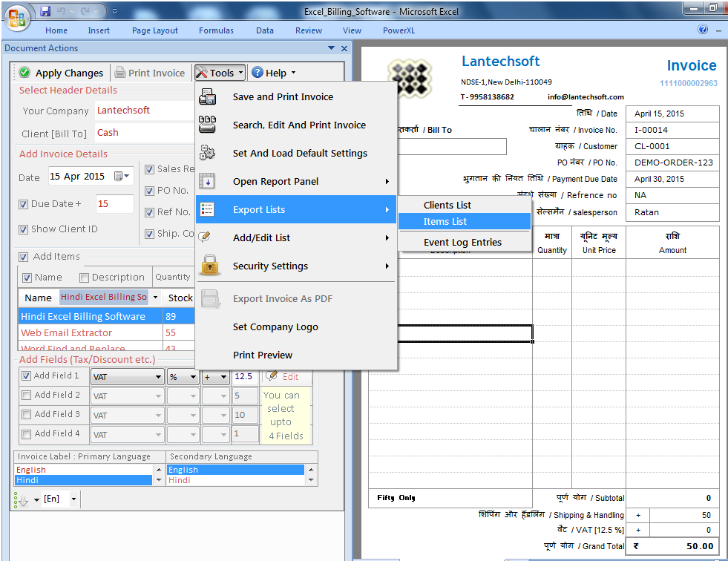Open the Home ribbon tab
The width and height of the screenshot is (728, 561).
pyautogui.click(x=56, y=30)
